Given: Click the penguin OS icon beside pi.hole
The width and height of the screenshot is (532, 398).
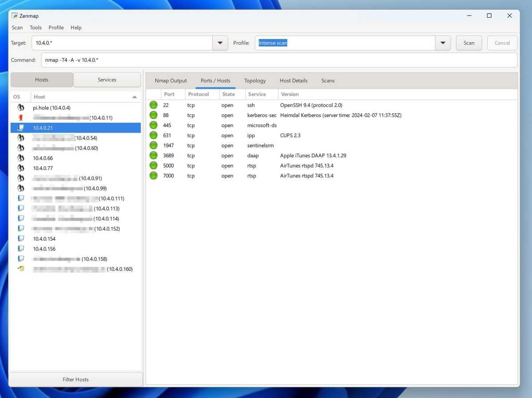Looking at the screenshot, I should pos(20,108).
